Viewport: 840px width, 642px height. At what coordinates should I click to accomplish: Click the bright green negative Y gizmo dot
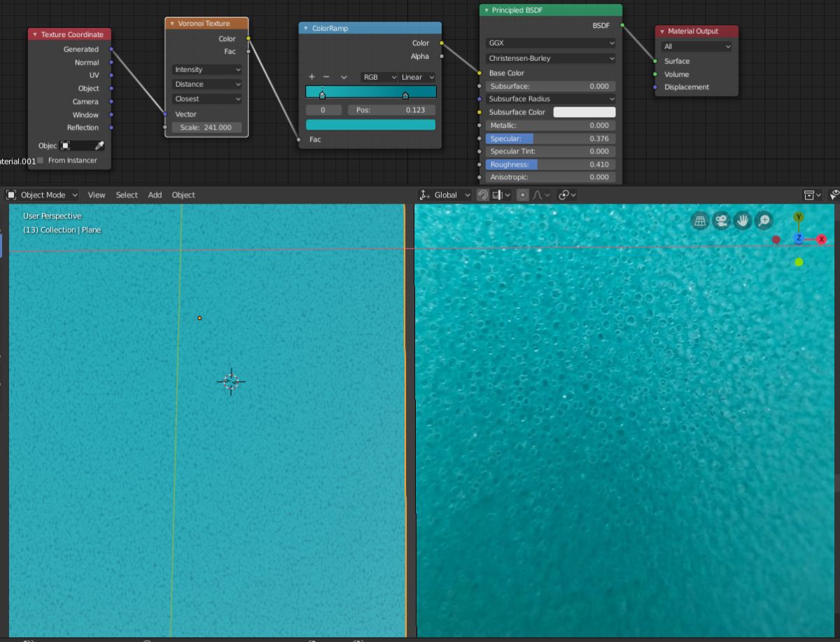[x=799, y=262]
